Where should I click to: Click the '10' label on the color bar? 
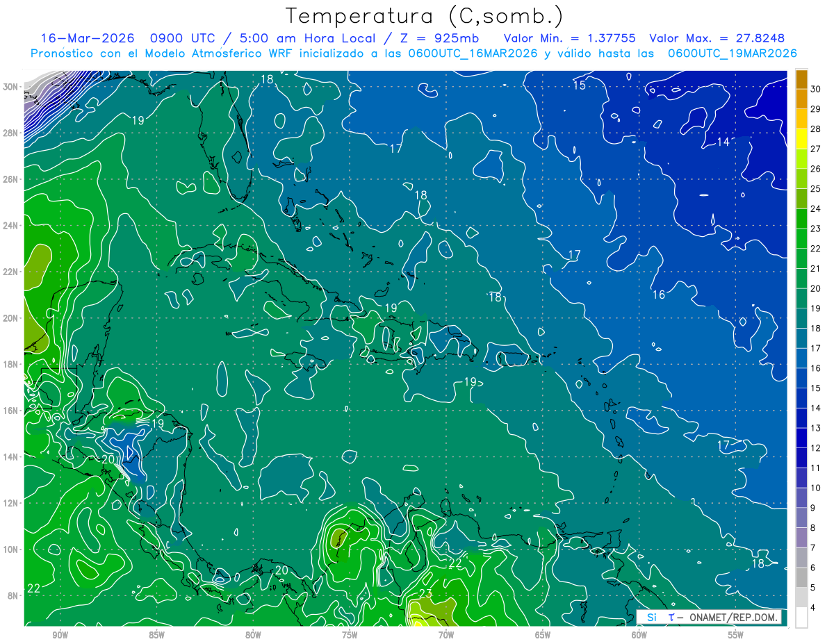[816, 488]
